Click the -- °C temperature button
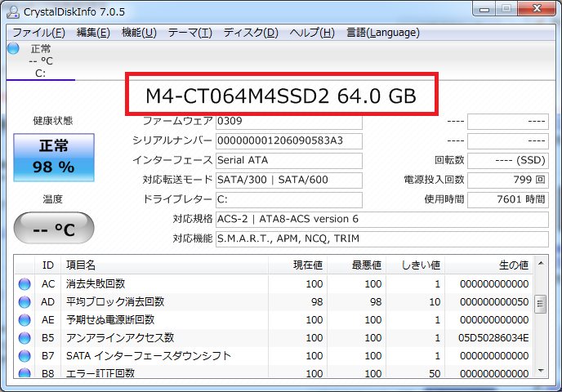Viewport: 562px width, 392px height. tap(54, 228)
